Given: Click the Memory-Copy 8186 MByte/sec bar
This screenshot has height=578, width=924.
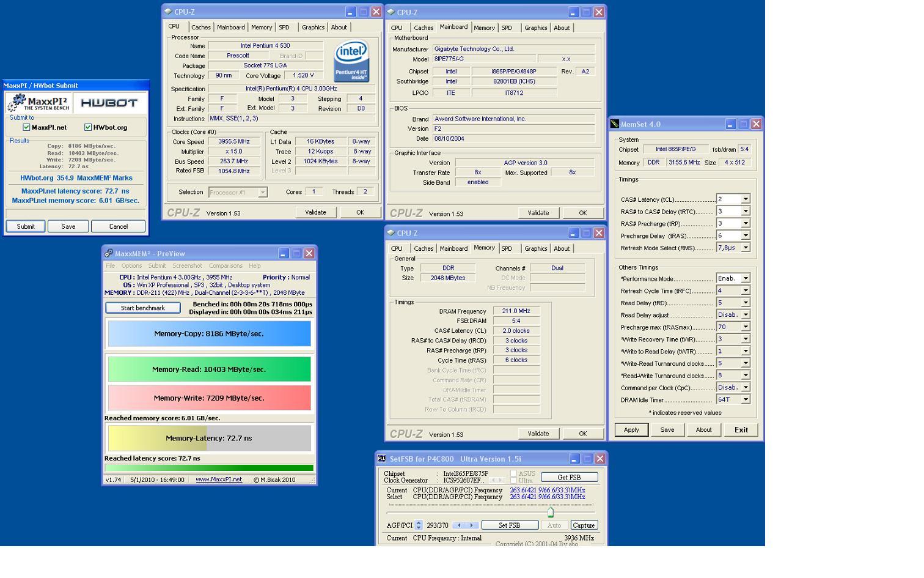Looking at the screenshot, I should point(209,333).
